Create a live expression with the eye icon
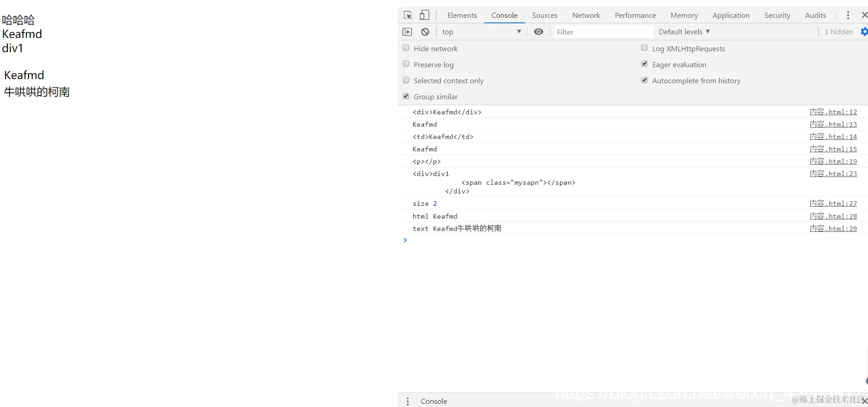 pos(539,32)
